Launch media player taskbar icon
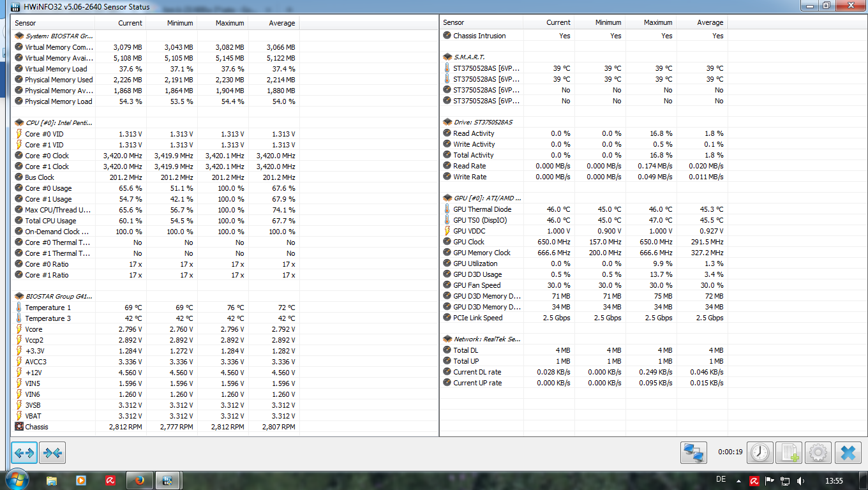 point(81,480)
